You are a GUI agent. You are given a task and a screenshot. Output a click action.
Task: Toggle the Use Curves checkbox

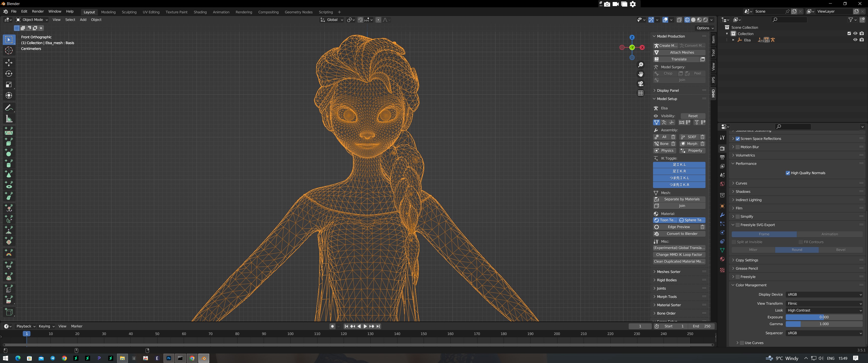(742, 343)
